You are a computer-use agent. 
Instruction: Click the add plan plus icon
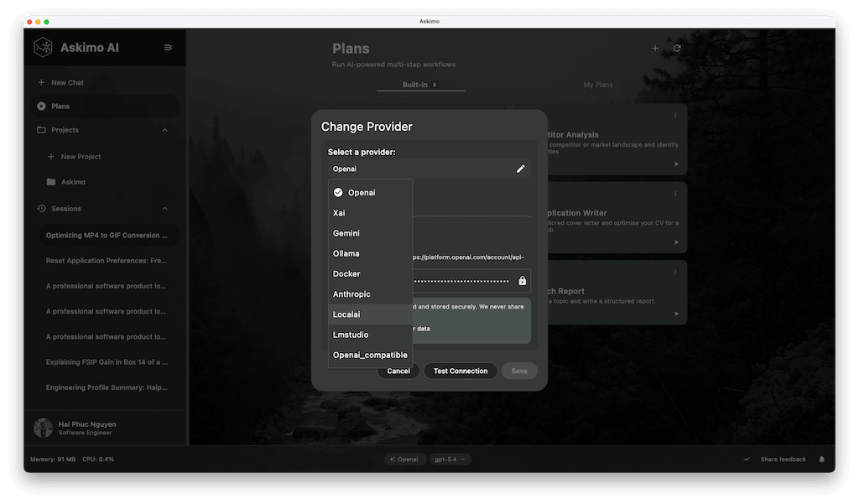(654, 48)
